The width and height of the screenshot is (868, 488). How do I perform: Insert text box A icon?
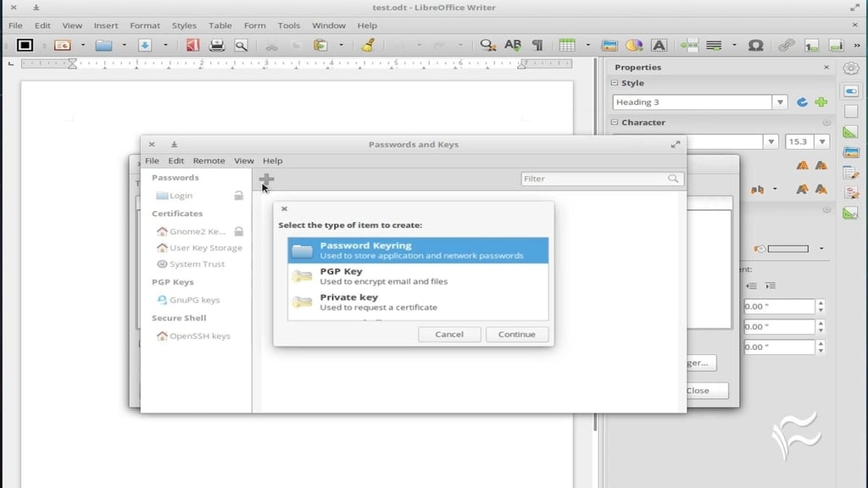pyautogui.click(x=659, y=46)
